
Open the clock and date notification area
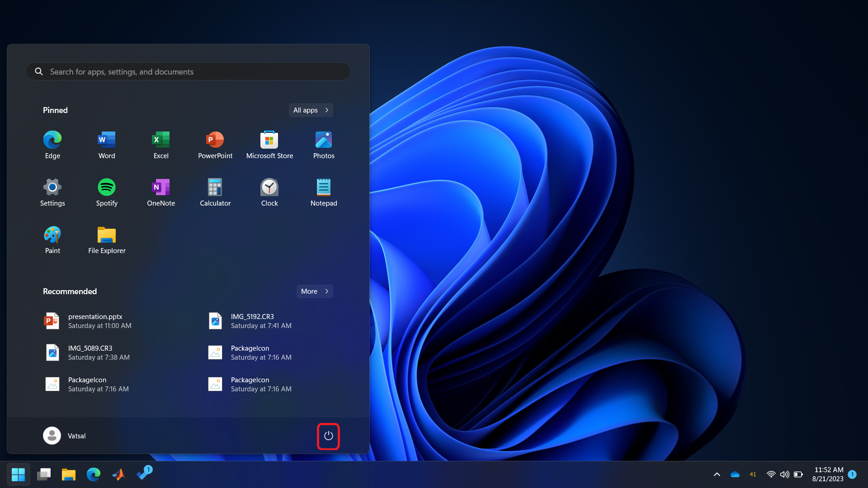coord(828,474)
